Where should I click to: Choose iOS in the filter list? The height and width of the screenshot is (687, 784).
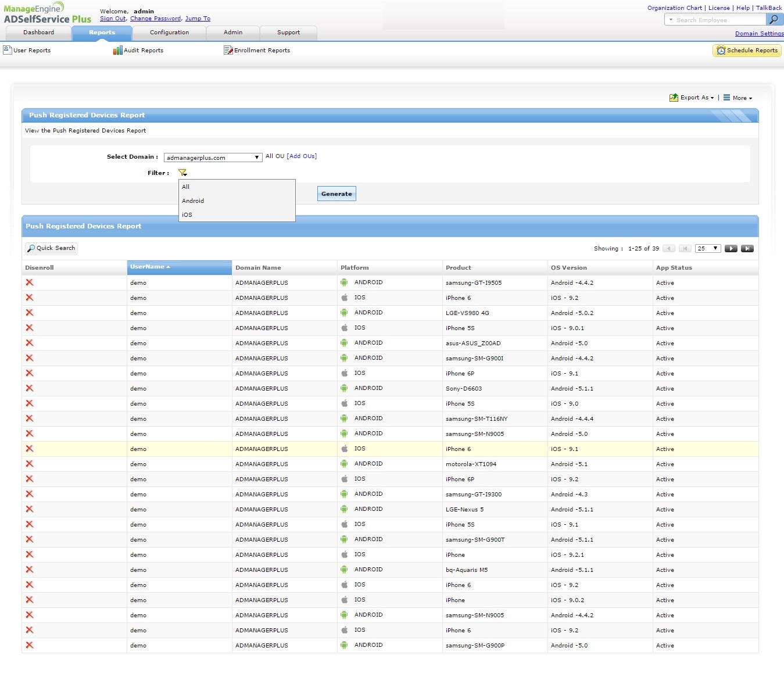tap(187, 215)
